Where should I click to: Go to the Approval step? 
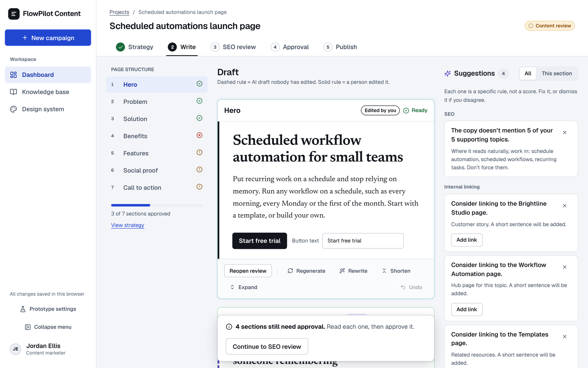(x=290, y=47)
